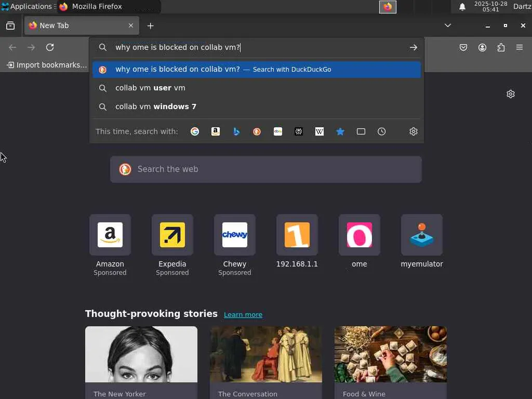Search bookmarks using the star icon

(340, 131)
